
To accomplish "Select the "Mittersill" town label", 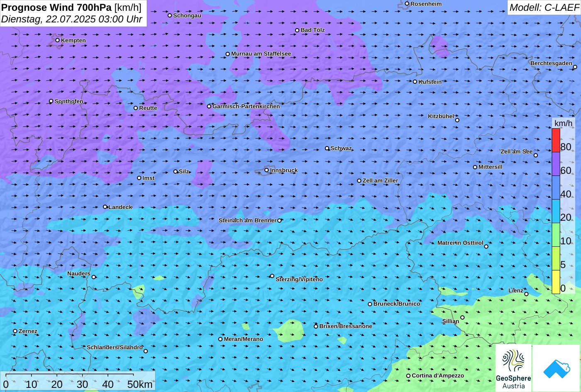I will [x=491, y=167].
